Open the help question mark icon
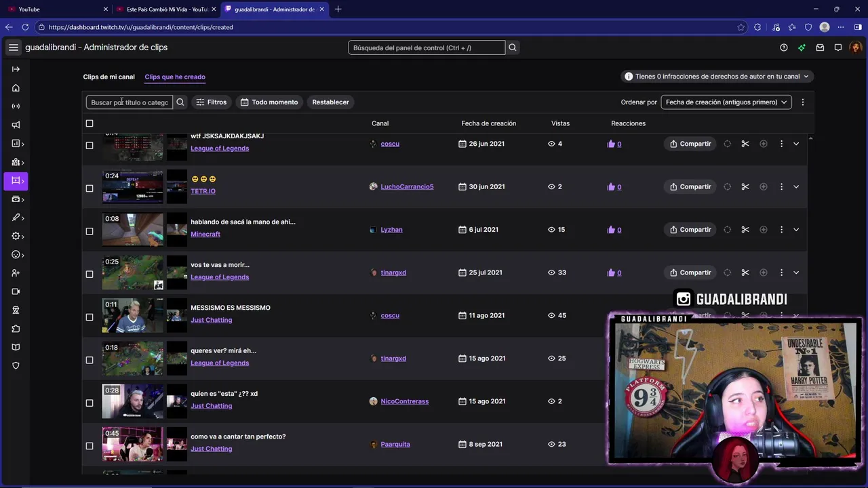868x488 pixels. pyautogui.click(x=784, y=47)
